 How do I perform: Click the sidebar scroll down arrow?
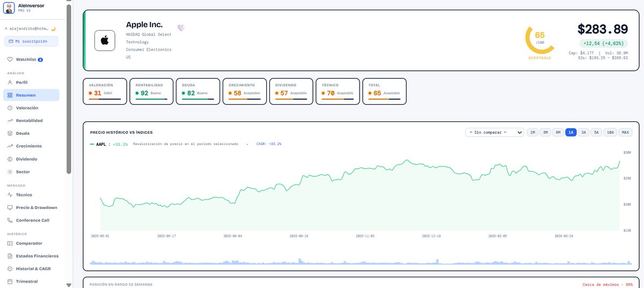click(x=69, y=285)
